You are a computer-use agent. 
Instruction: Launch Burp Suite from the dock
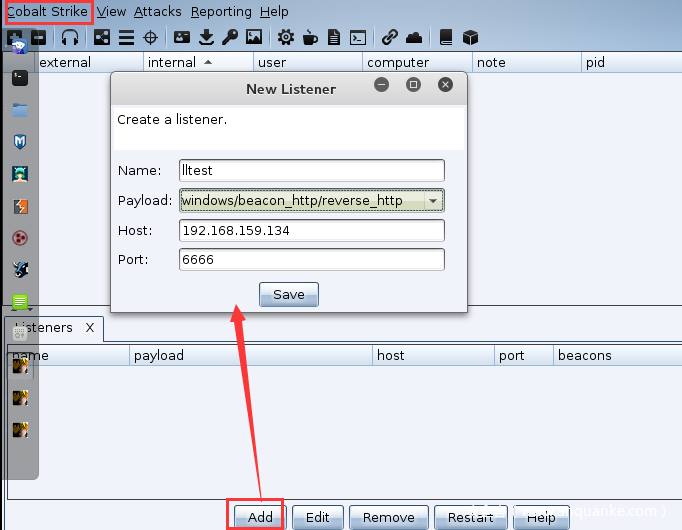20,206
